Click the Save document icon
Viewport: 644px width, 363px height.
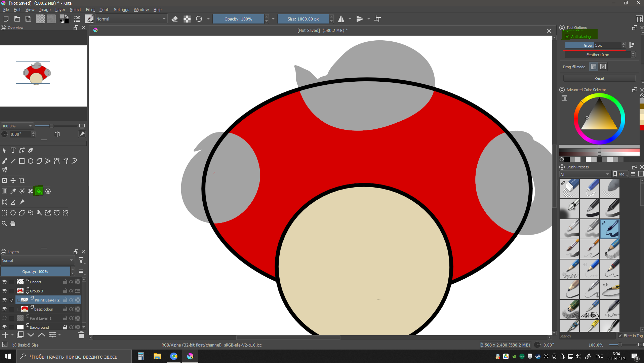tap(28, 19)
